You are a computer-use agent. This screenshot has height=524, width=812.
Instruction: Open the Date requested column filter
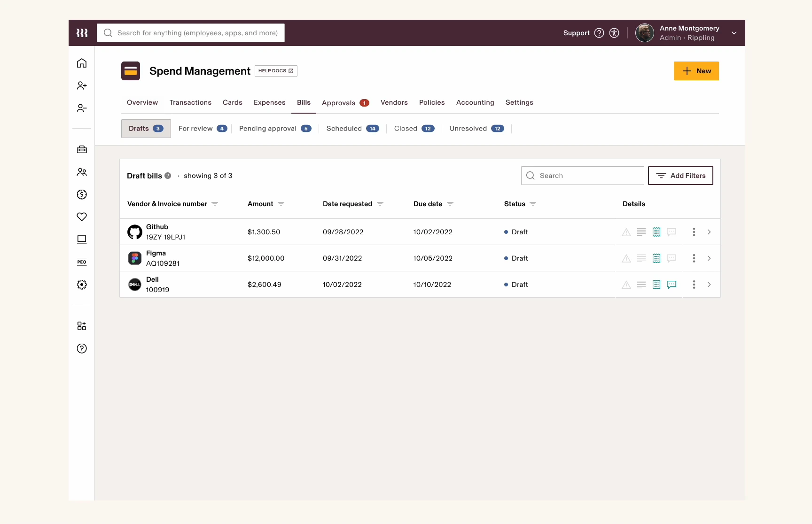tap(380, 204)
